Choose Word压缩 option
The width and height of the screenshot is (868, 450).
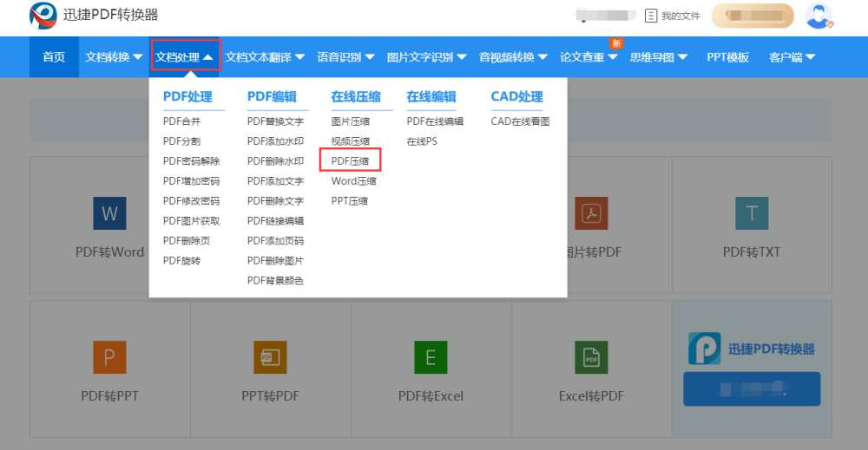pyautogui.click(x=354, y=181)
